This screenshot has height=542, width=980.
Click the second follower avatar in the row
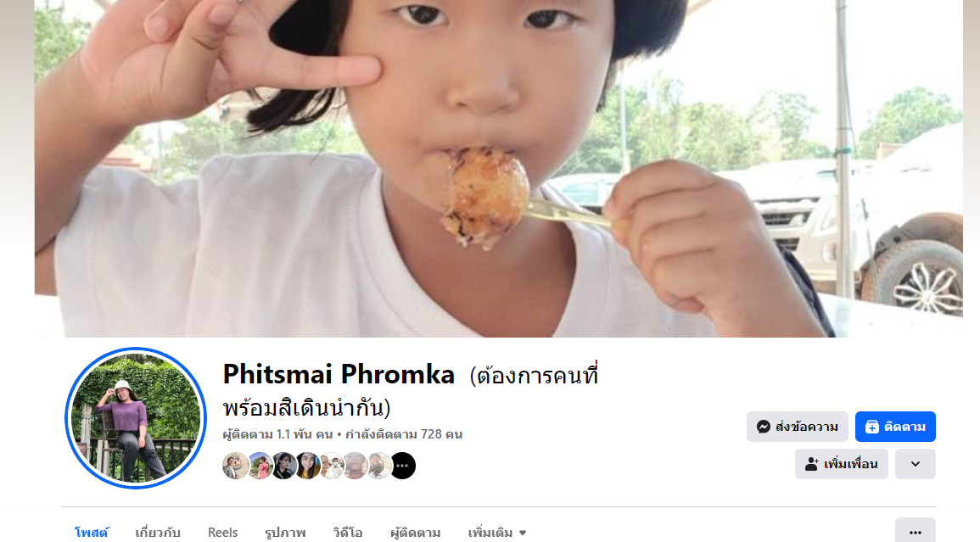260,466
